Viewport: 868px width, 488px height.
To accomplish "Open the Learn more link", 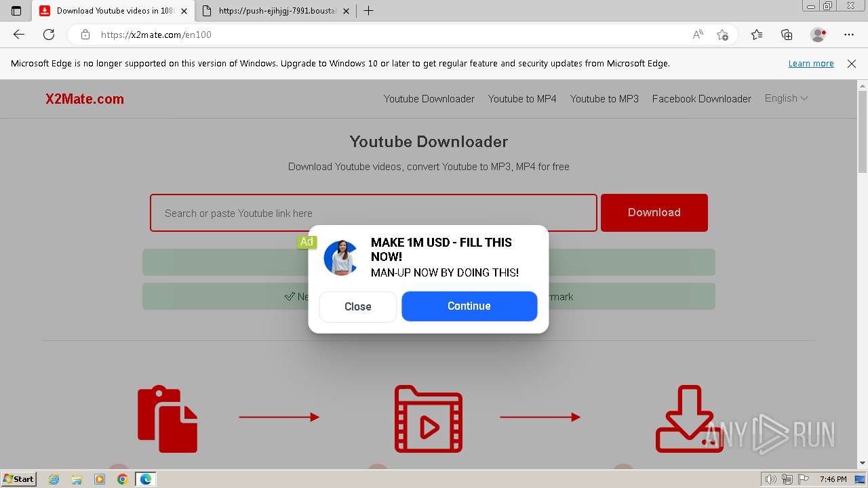I will pyautogui.click(x=811, y=64).
